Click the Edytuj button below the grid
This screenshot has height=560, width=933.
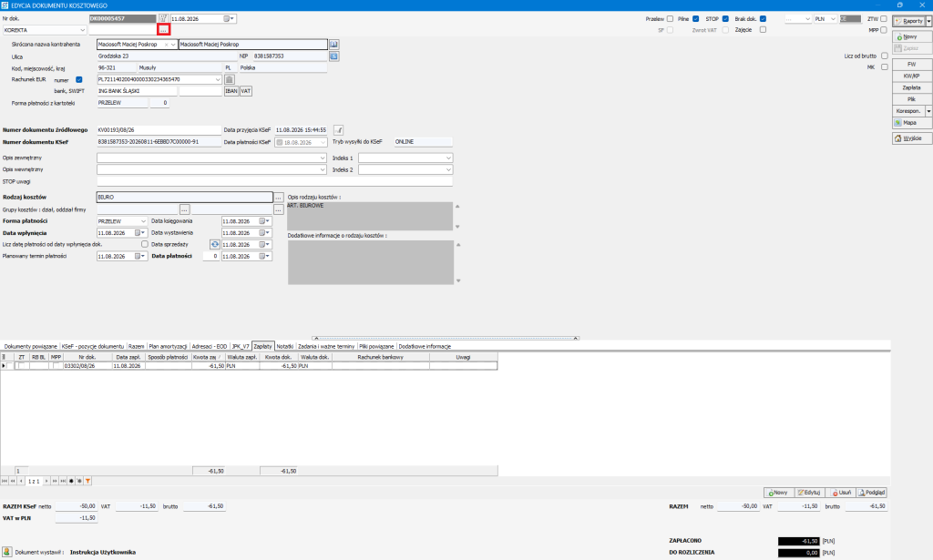(809, 493)
